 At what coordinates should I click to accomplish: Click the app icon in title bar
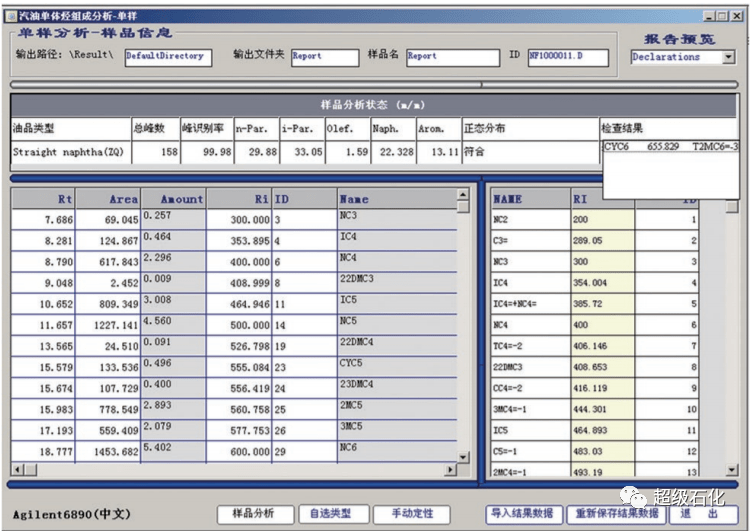[11, 16]
